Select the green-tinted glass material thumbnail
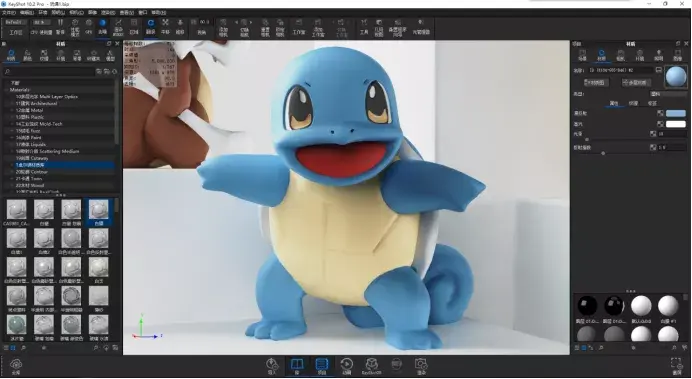 point(16,327)
